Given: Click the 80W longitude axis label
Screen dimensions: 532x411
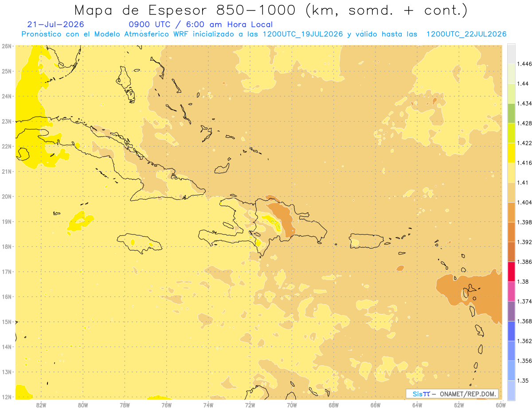Looking at the screenshot, I should (x=83, y=404).
